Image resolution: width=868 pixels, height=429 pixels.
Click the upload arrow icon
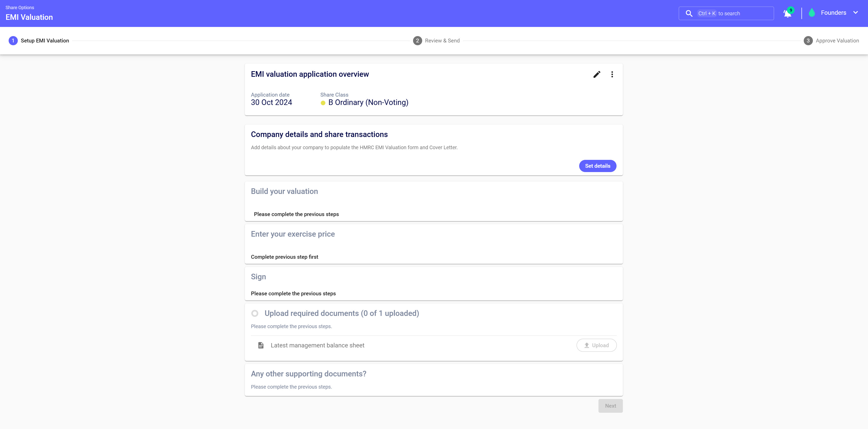[x=587, y=345]
